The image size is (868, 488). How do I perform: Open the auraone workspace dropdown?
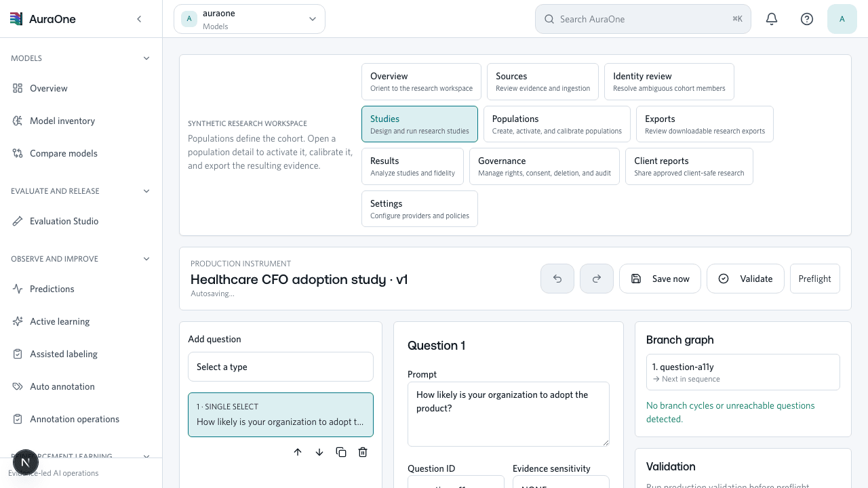click(x=250, y=19)
